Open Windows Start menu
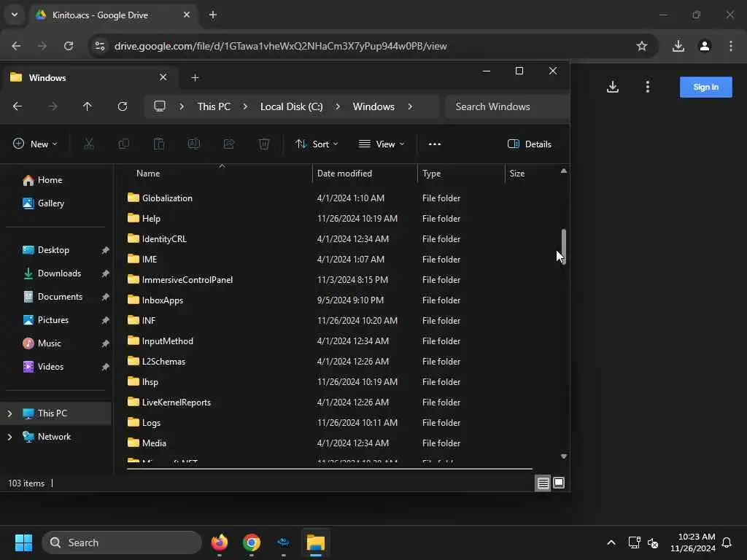The width and height of the screenshot is (747, 560). (23, 542)
